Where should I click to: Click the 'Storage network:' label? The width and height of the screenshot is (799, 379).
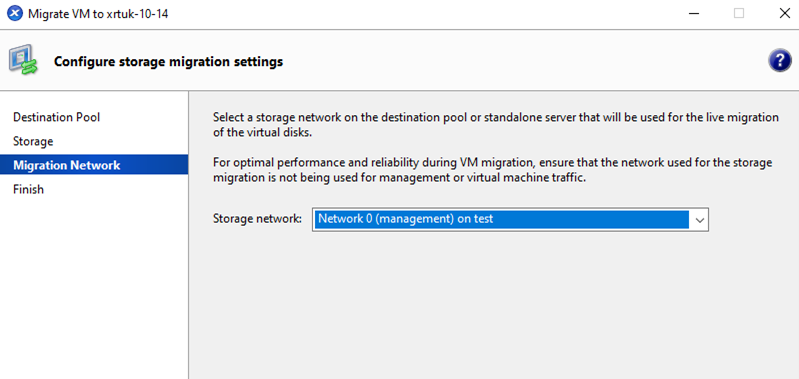(x=257, y=219)
